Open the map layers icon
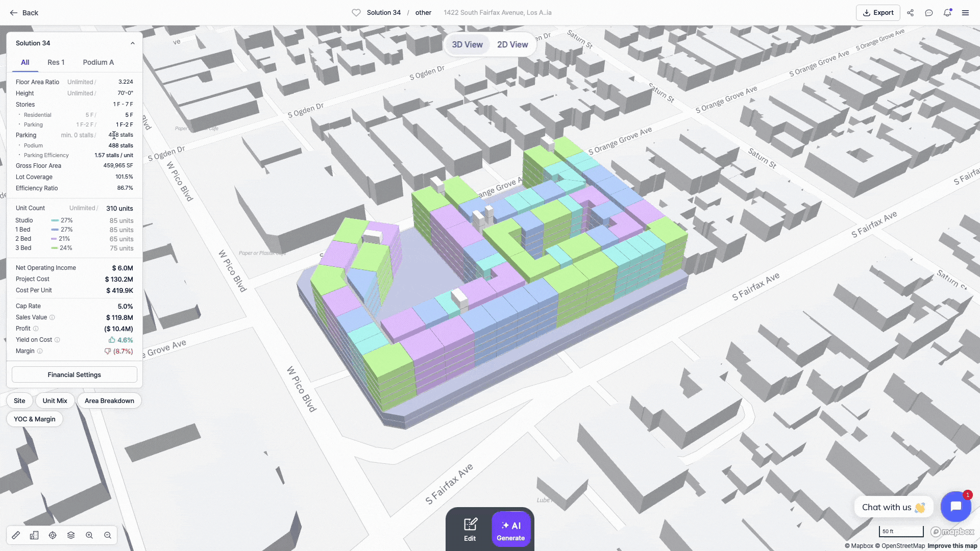The image size is (980, 551). (x=71, y=535)
